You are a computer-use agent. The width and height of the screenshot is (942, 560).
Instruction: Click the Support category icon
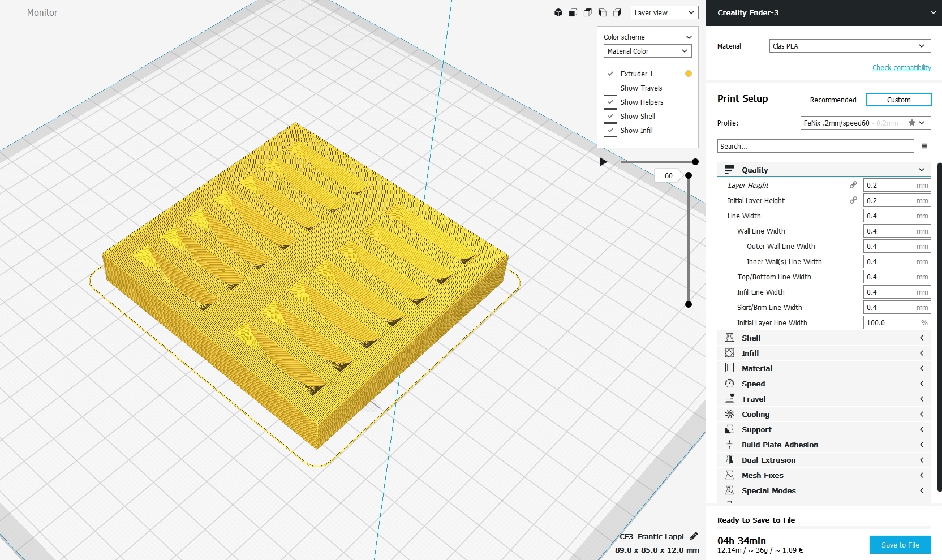click(x=729, y=429)
